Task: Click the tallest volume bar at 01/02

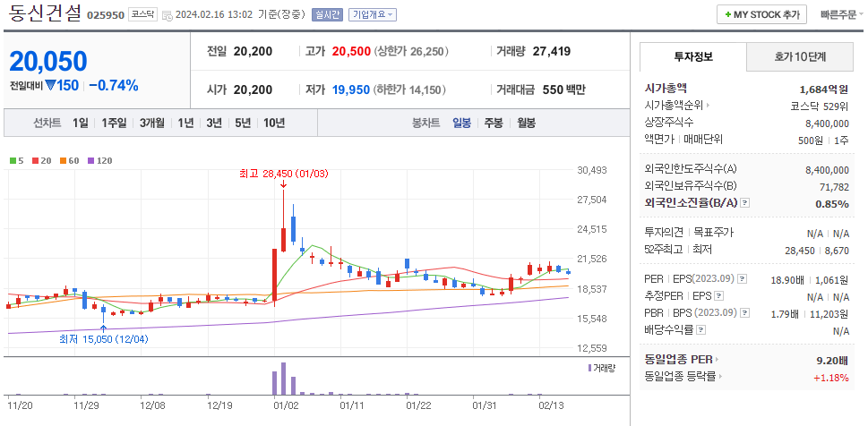Action: tap(283, 379)
